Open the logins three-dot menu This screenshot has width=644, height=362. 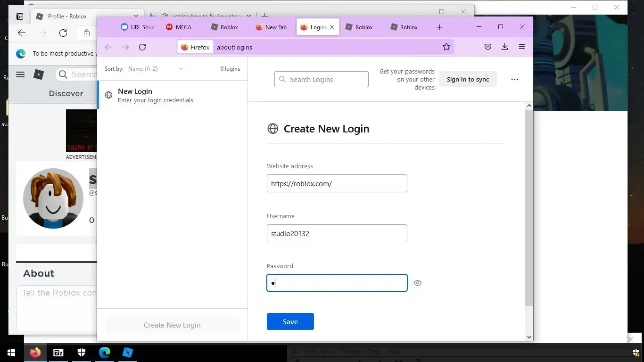[x=515, y=79]
